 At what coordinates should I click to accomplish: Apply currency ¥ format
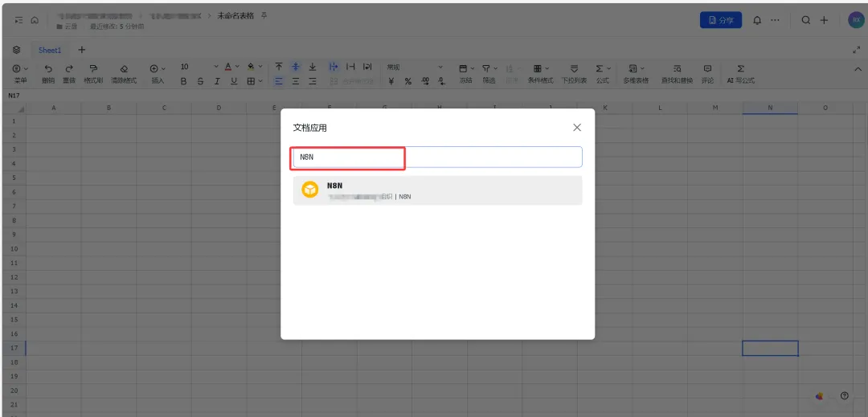tap(391, 81)
